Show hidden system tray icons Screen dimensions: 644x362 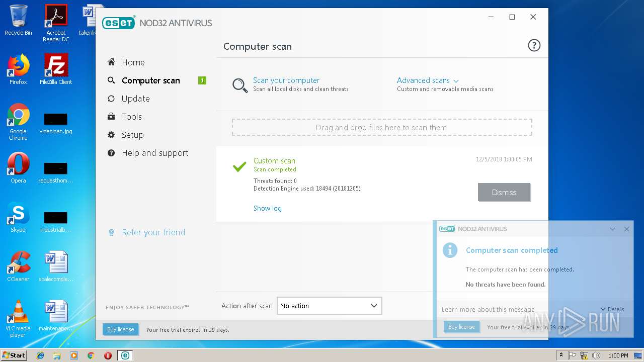[x=561, y=355]
